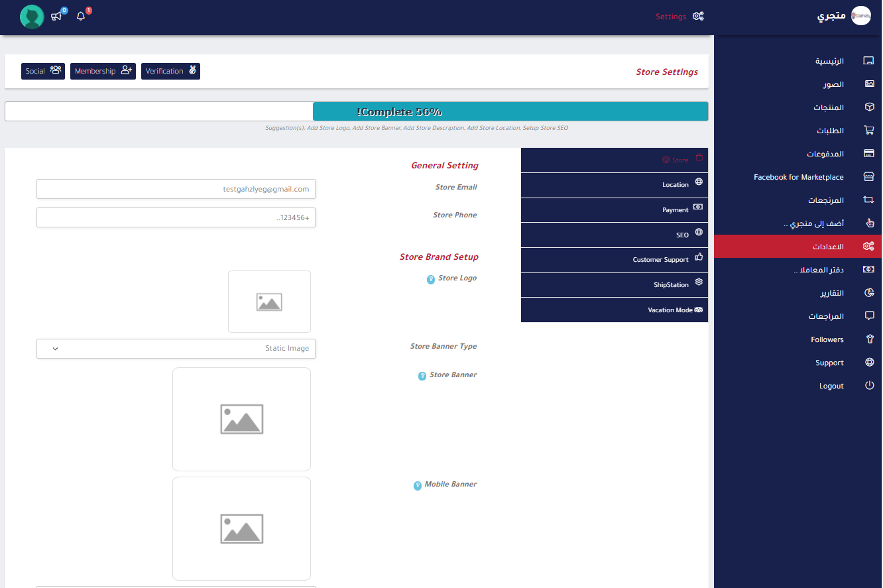The image size is (883, 588).
Task: Click the Store Logo image placeholder
Action: click(x=269, y=302)
